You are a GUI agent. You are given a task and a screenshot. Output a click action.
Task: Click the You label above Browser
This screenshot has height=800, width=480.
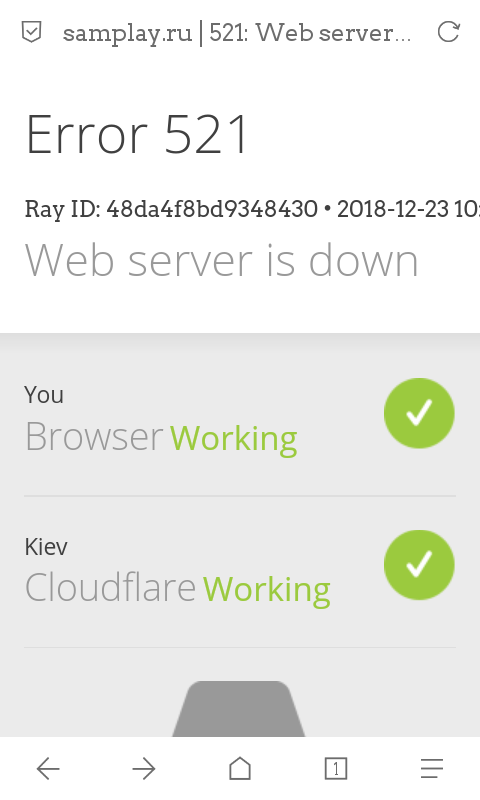[x=44, y=395]
